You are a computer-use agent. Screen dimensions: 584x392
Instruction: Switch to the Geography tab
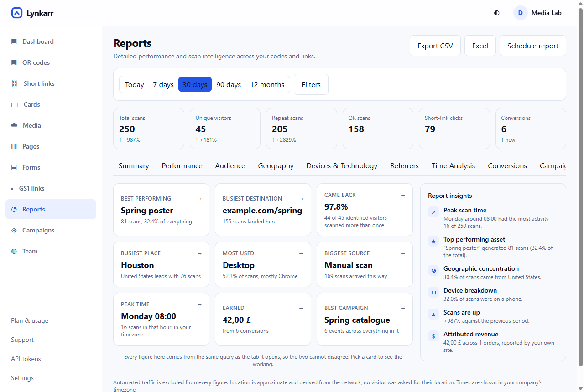click(x=276, y=166)
